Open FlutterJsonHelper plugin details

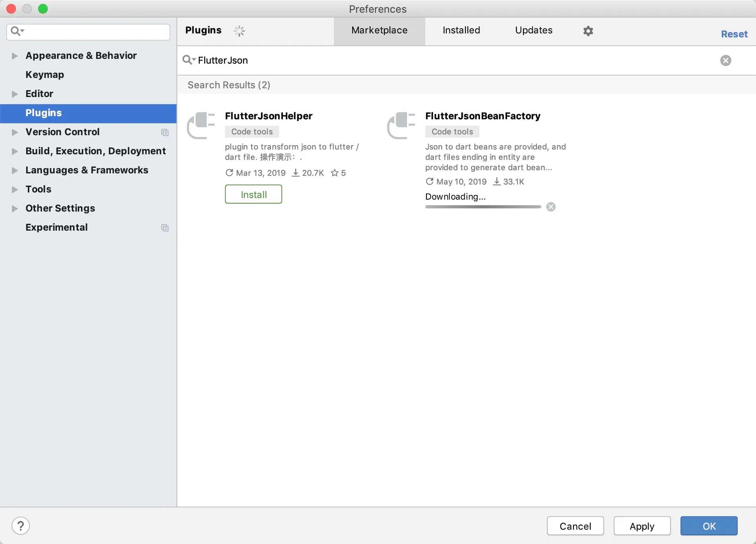(269, 116)
